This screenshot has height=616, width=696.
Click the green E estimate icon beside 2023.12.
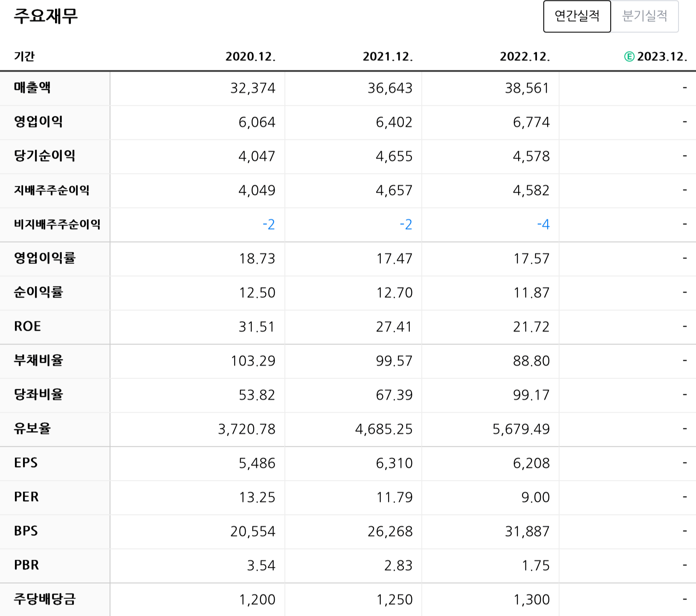coord(629,56)
